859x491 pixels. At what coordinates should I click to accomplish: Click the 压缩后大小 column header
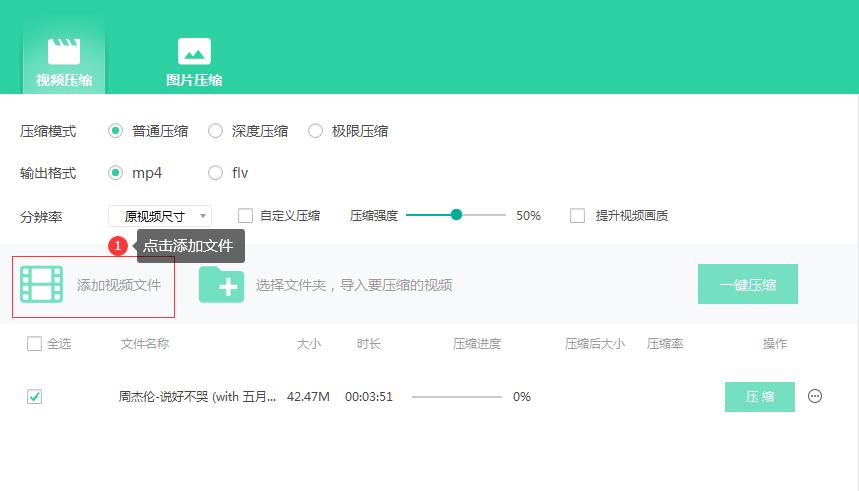595,344
